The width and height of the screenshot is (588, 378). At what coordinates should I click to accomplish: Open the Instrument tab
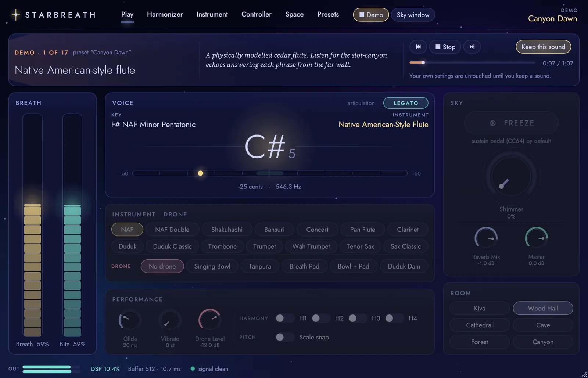pos(212,14)
